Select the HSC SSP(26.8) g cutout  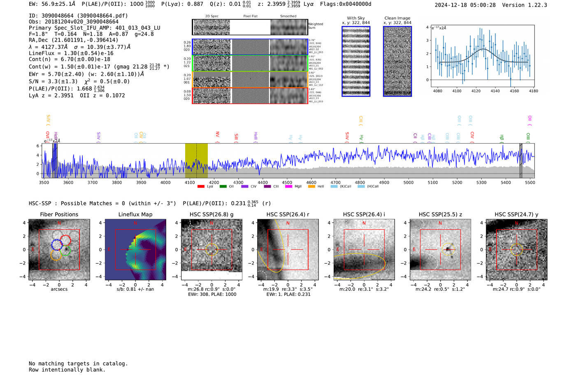tap(211, 250)
